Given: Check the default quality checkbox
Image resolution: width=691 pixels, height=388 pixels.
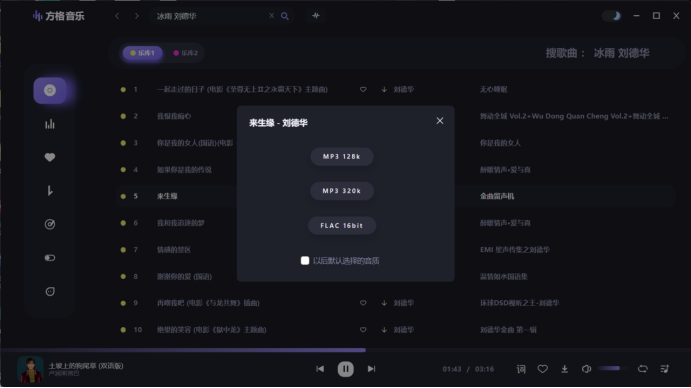Looking at the screenshot, I should click(x=305, y=261).
